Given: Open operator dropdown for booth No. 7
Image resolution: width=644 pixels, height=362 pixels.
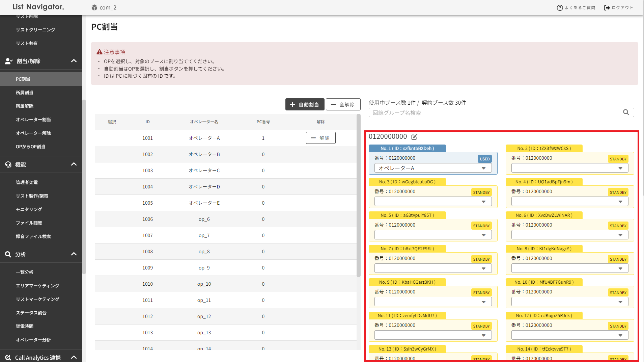Looking at the screenshot, I should coord(433,268).
